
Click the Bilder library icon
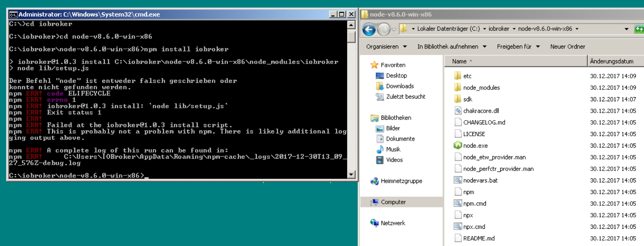pos(380,128)
